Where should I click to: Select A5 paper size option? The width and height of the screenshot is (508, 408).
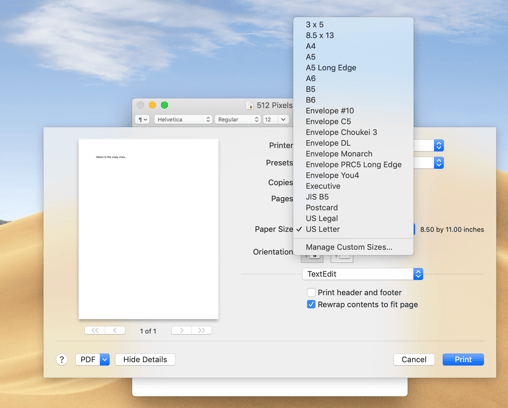[x=353, y=57]
